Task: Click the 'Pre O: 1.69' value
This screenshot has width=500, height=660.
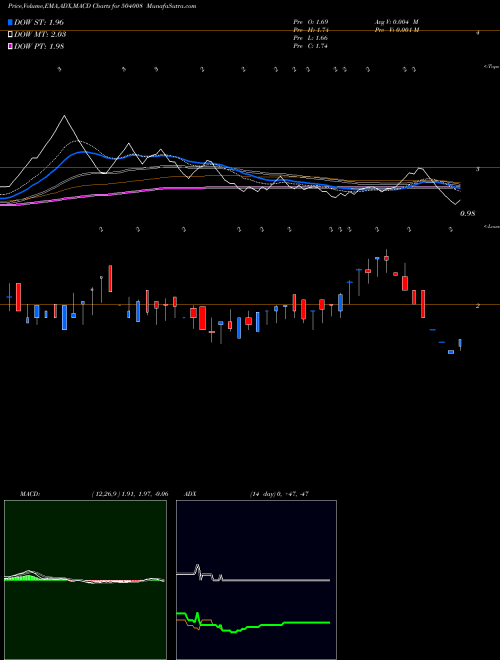Action: [x=311, y=22]
